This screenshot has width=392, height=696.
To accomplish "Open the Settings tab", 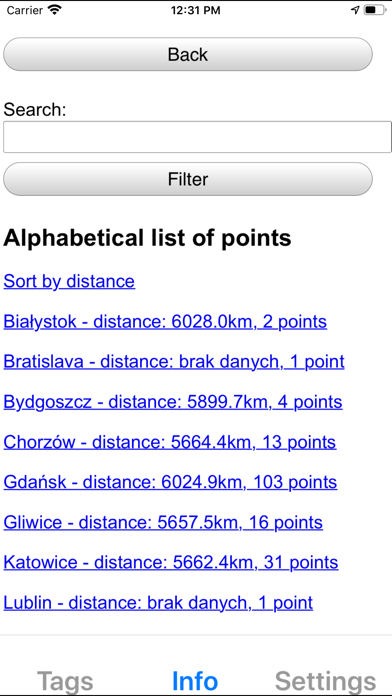I will (x=325, y=681).
